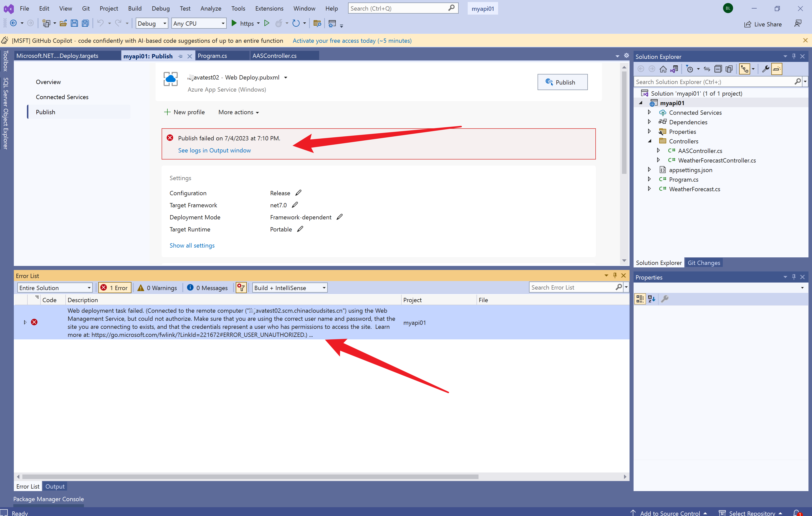
Task: Click the Solution Explorer Home icon
Action: click(663, 69)
